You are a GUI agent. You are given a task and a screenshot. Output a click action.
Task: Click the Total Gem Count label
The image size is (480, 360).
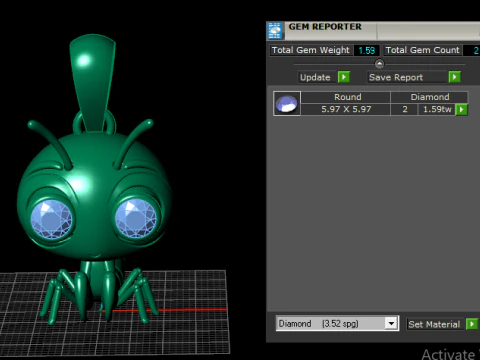[422, 50]
